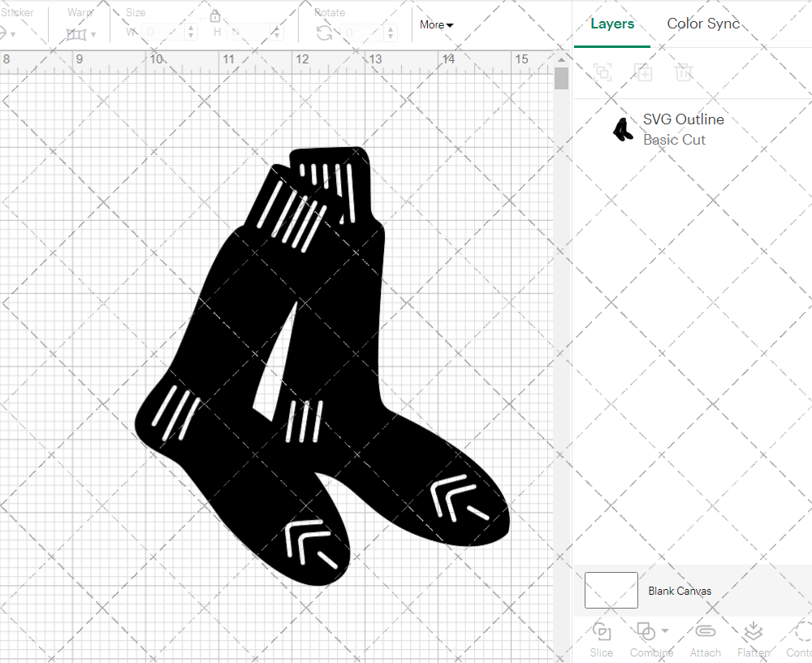812x663 pixels.
Task: Delete layer using trash icon
Action: click(x=685, y=72)
